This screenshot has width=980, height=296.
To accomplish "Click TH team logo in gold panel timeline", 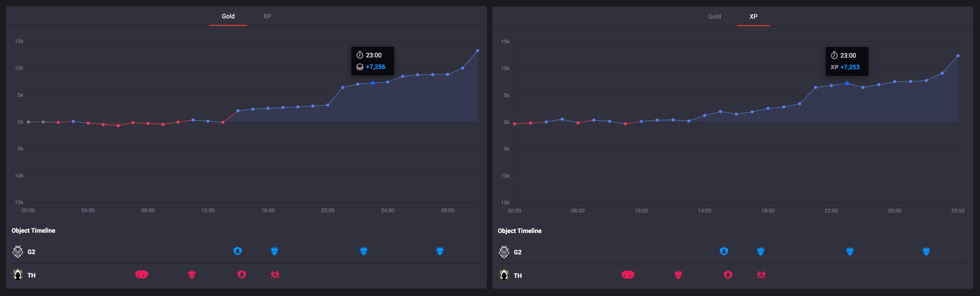I will tap(18, 275).
